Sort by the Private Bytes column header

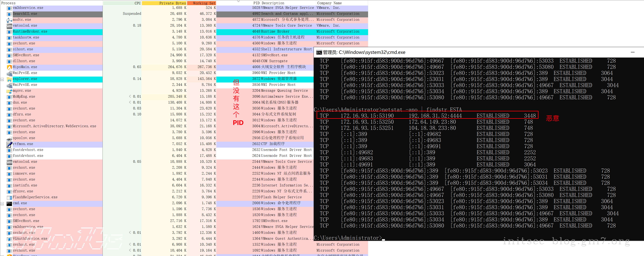[x=172, y=3]
